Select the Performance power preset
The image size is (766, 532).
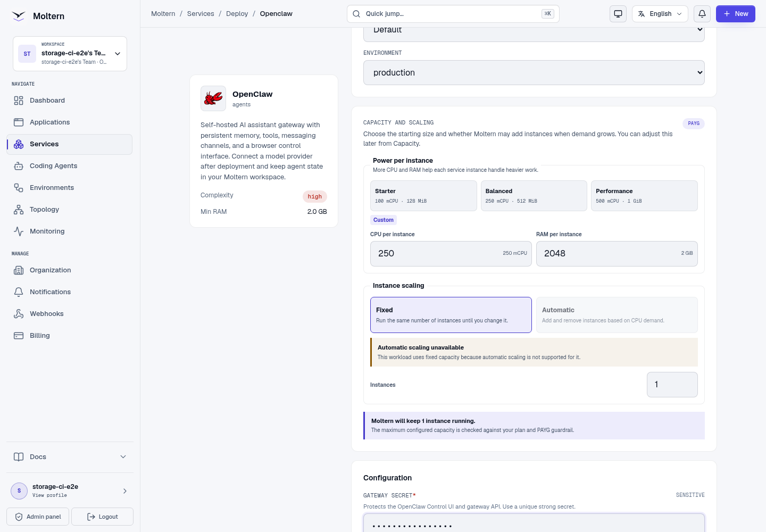644,196
